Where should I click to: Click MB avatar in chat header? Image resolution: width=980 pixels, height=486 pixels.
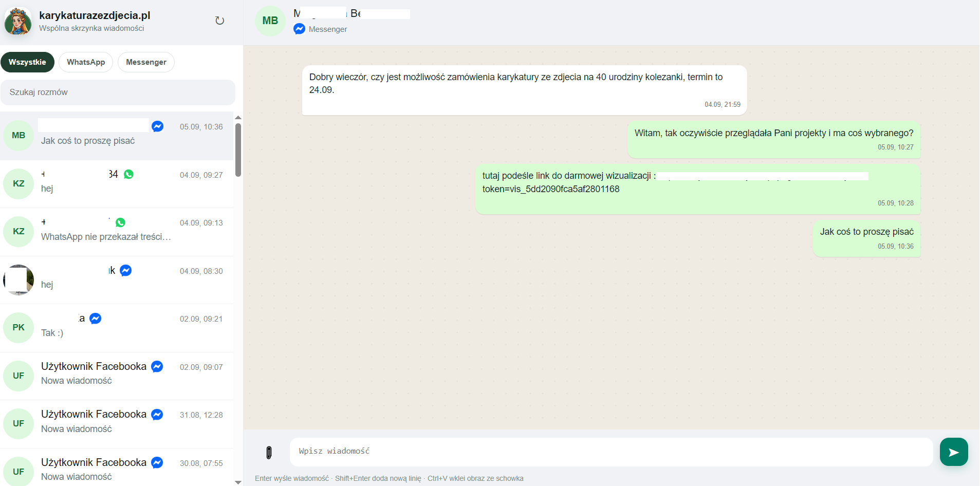click(270, 21)
